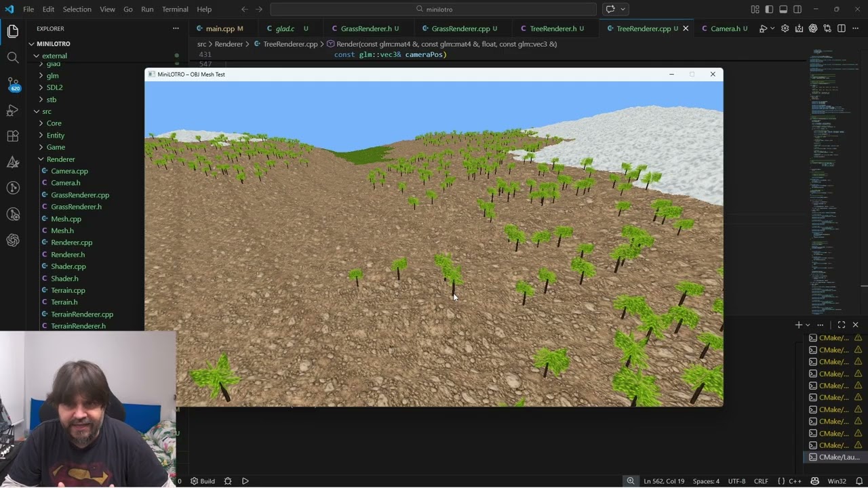Click the CMake launch play icon in status bar
The height and width of the screenshot is (488, 868).
click(245, 481)
